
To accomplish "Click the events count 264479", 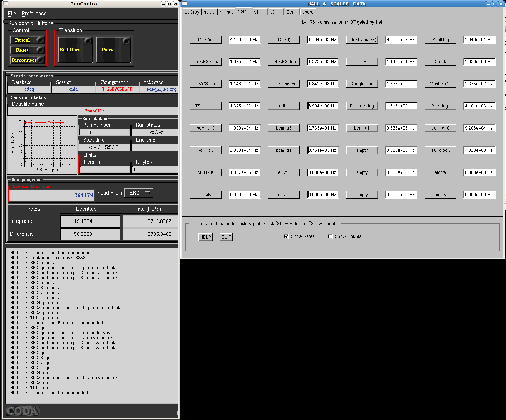I will [x=52, y=195].
